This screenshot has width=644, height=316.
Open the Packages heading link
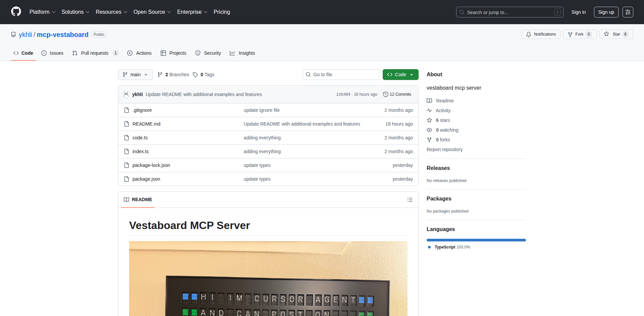tap(439, 198)
